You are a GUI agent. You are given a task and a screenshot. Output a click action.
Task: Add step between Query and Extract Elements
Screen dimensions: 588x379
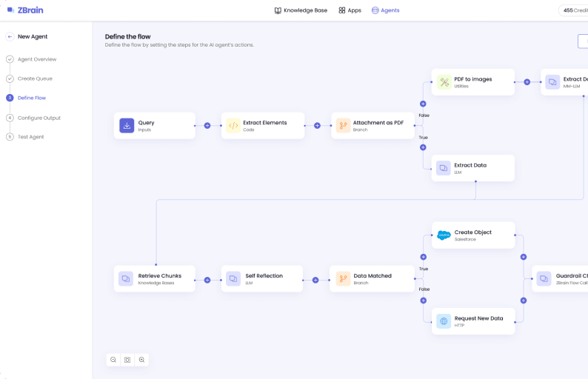tap(207, 126)
